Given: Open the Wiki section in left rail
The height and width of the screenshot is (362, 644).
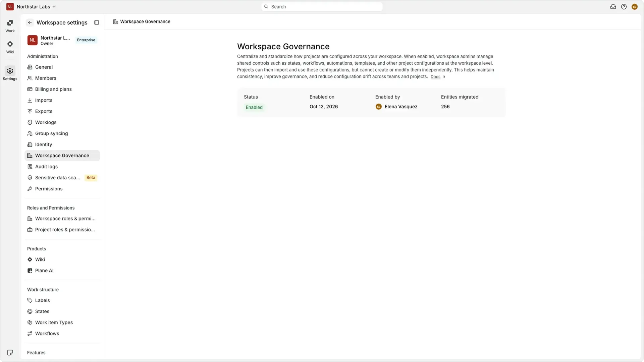Looking at the screenshot, I should coord(10,47).
